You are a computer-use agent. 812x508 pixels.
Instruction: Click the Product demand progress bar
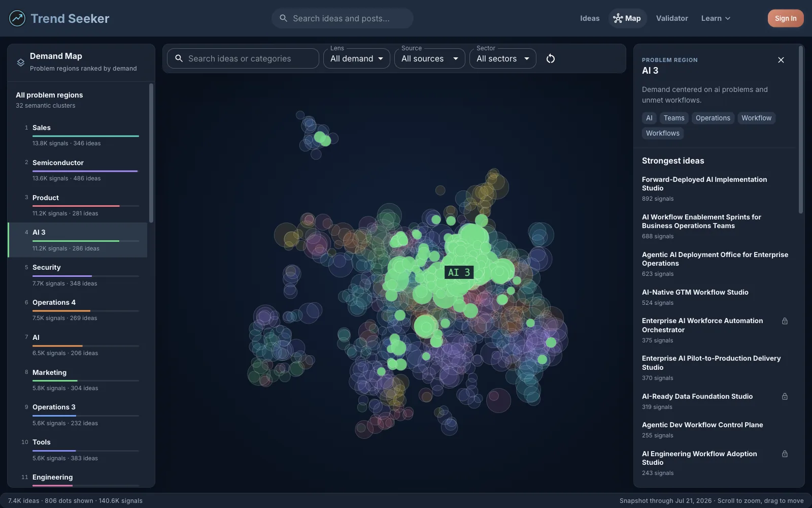pos(86,206)
